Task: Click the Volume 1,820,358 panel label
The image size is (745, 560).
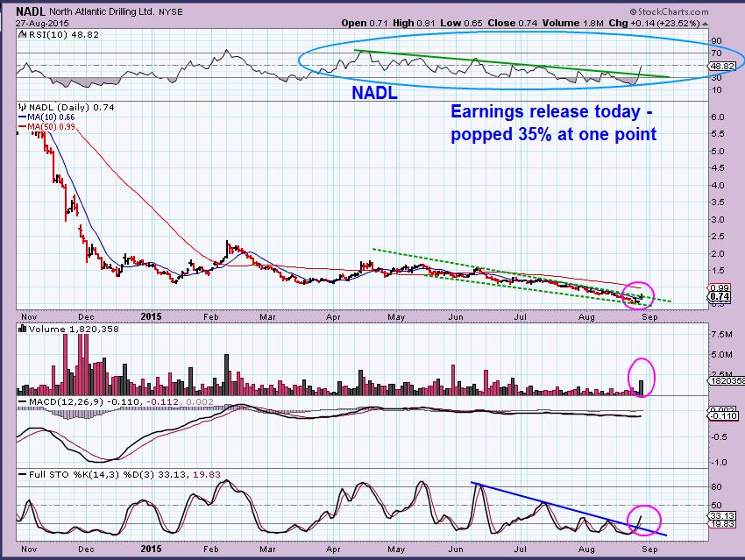Action: [74, 329]
